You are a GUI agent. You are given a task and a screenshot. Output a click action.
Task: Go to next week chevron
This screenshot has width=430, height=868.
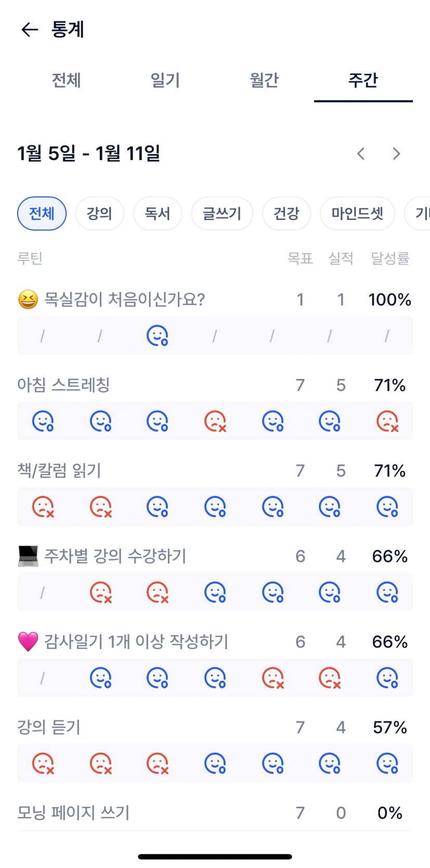[396, 153]
